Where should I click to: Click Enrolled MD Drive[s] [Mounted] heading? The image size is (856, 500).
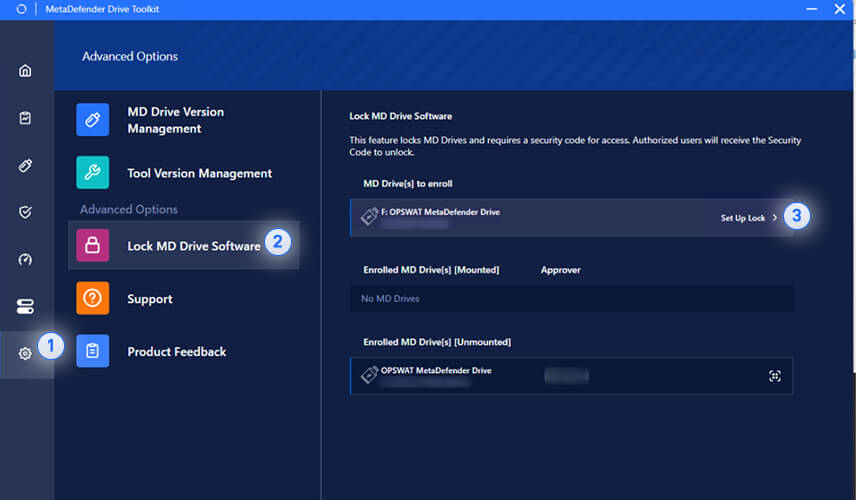(431, 270)
